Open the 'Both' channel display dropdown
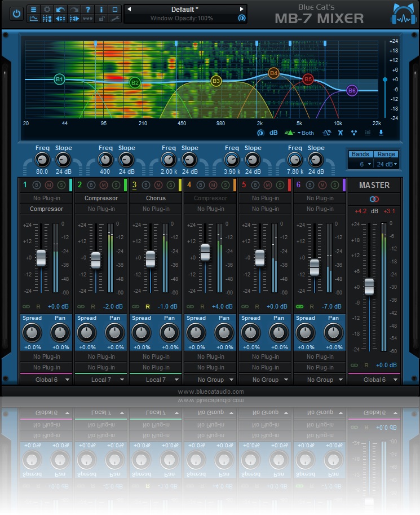Image resolution: width=420 pixels, height=515 pixels. point(306,133)
